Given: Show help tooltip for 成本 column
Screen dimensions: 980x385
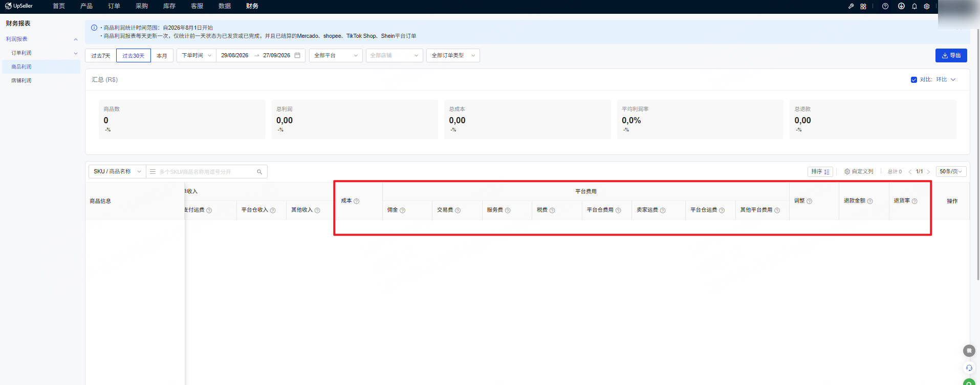Looking at the screenshot, I should (357, 201).
